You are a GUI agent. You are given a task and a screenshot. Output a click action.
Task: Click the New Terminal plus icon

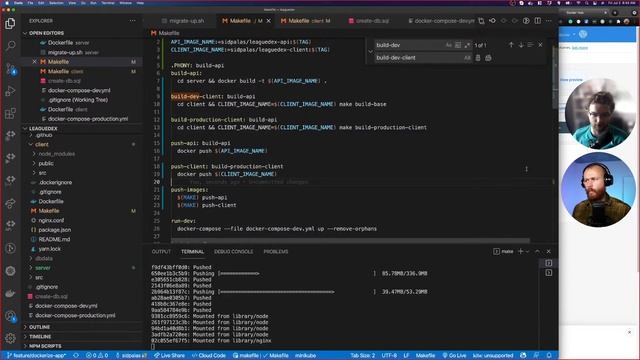click(x=520, y=251)
